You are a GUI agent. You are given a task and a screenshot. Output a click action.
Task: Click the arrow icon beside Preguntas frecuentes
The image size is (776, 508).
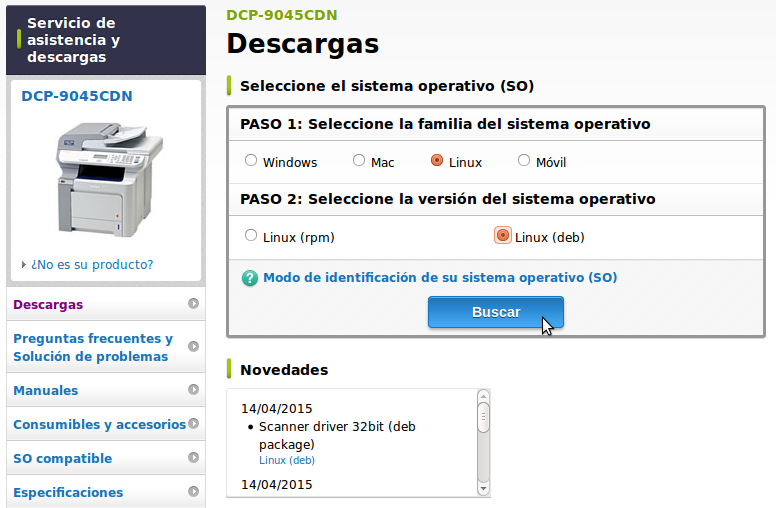tap(194, 346)
